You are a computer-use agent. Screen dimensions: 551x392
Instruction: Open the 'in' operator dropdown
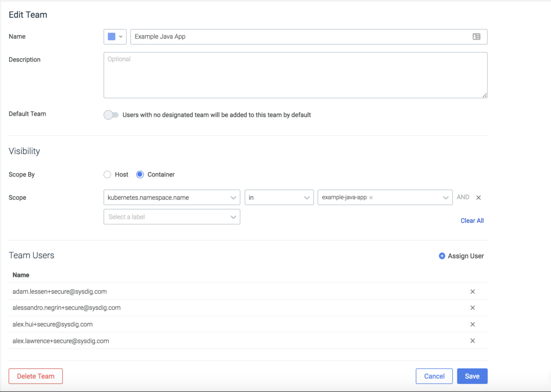[279, 197]
